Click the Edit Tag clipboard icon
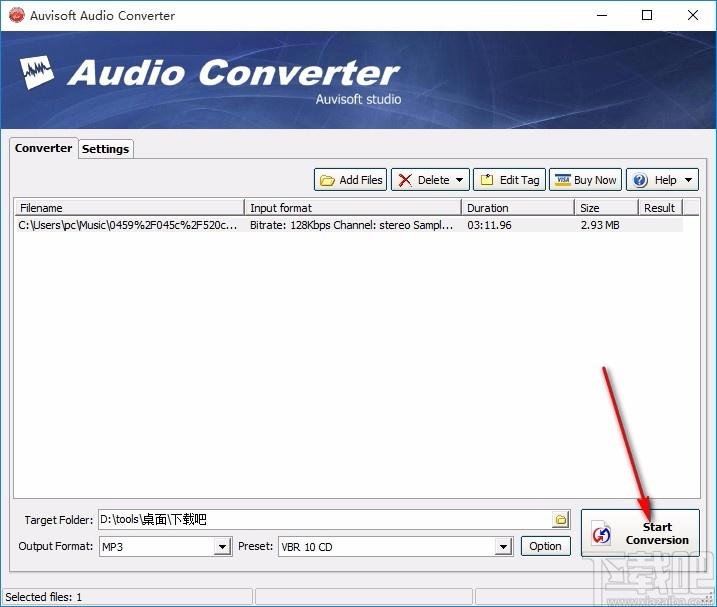This screenshot has height=607, width=717. (x=487, y=180)
